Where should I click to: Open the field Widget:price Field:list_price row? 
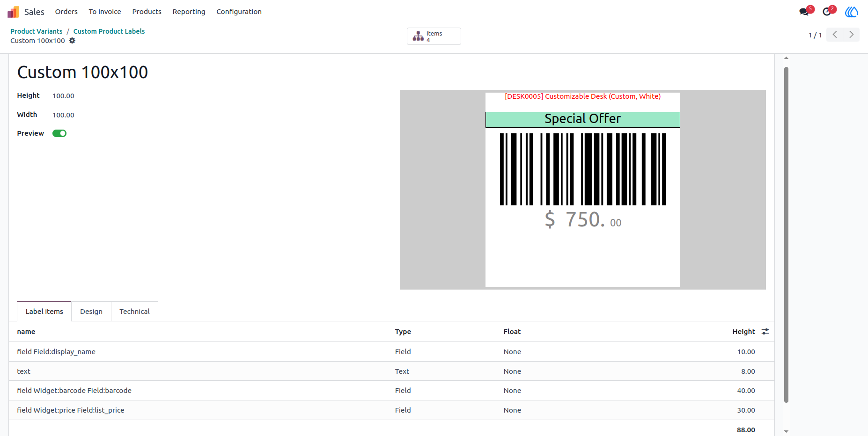pos(391,410)
